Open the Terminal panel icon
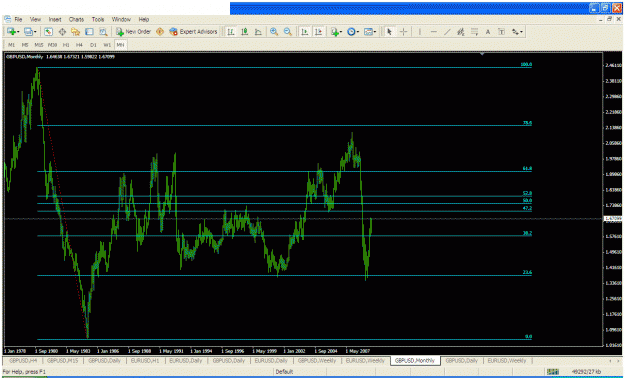 pyautogui.click(x=89, y=32)
